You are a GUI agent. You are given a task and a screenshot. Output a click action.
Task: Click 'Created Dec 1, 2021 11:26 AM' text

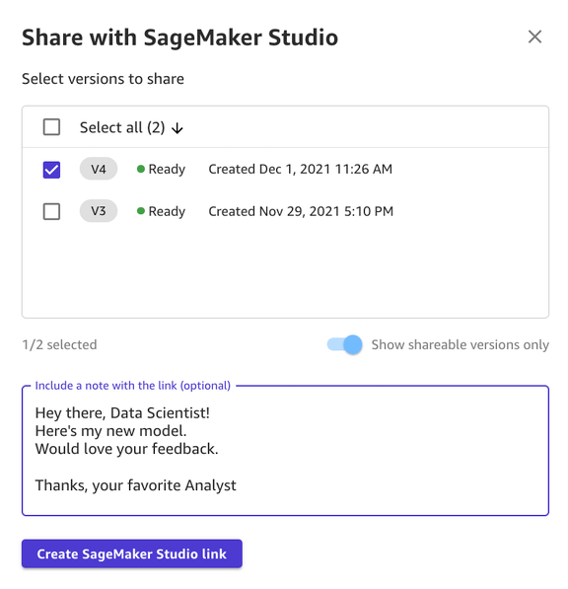click(x=301, y=169)
